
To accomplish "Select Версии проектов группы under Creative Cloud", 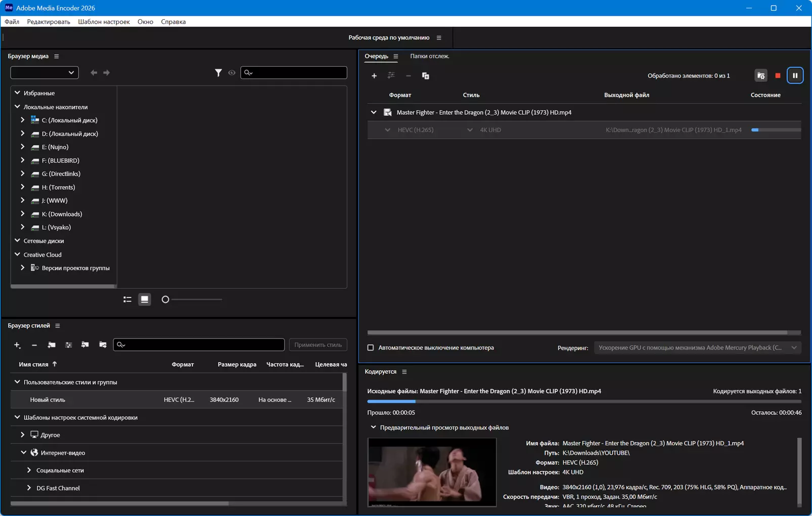I will coord(76,268).
